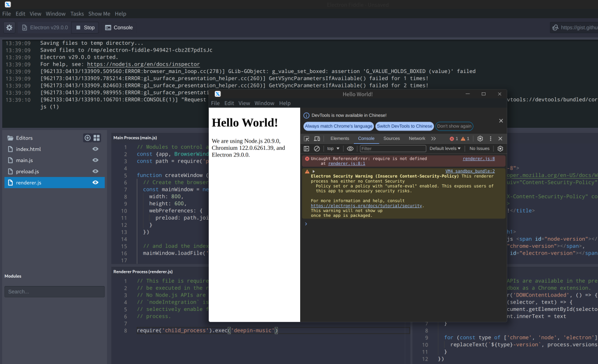Show the console sidebar
Screen dimensions: 598x364
pos(306,149)
